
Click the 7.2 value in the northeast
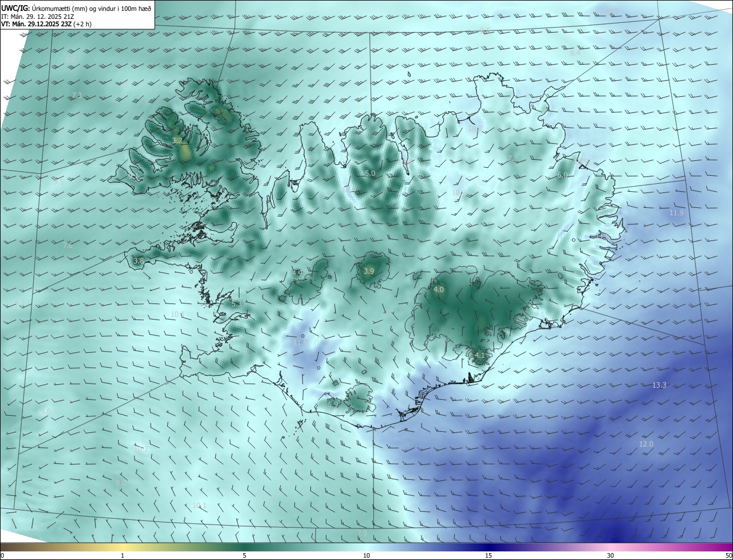[x=513, y=159]
